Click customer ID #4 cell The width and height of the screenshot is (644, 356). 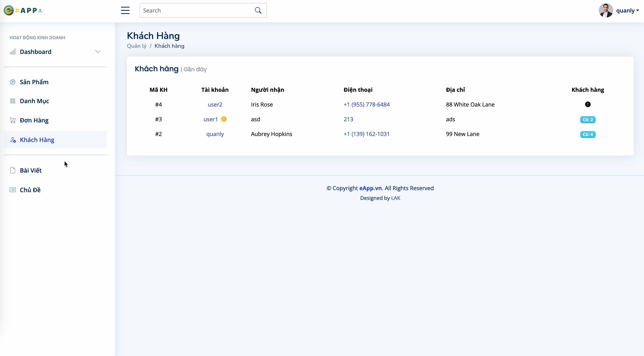pos(159,105)
